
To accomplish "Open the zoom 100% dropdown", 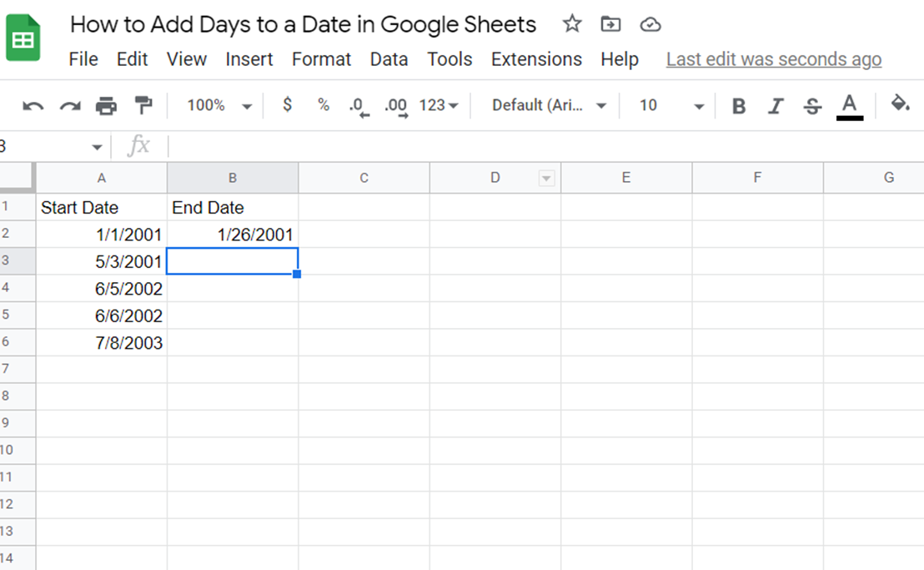I will pyautogui.click(x=219, y=105).
